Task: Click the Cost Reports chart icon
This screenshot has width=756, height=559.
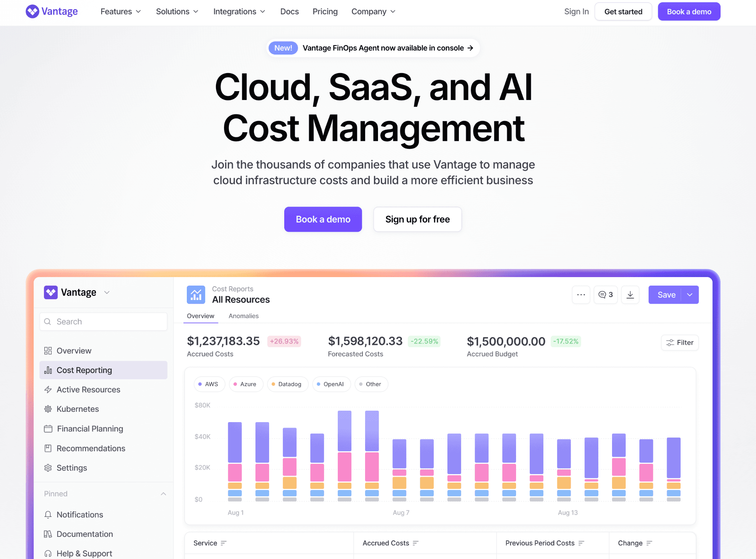Action: [196, 294]
